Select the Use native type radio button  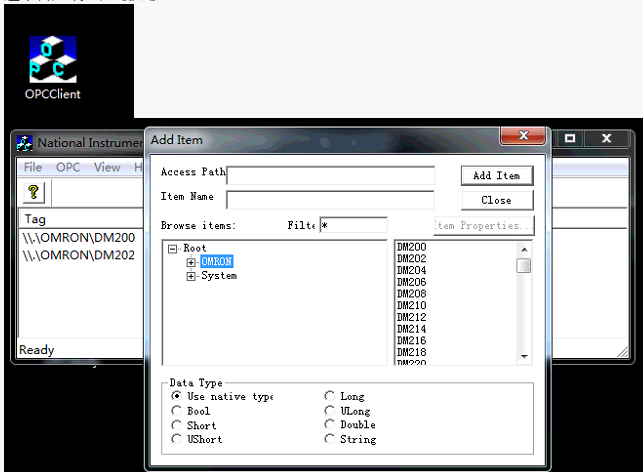pos(177,397)
